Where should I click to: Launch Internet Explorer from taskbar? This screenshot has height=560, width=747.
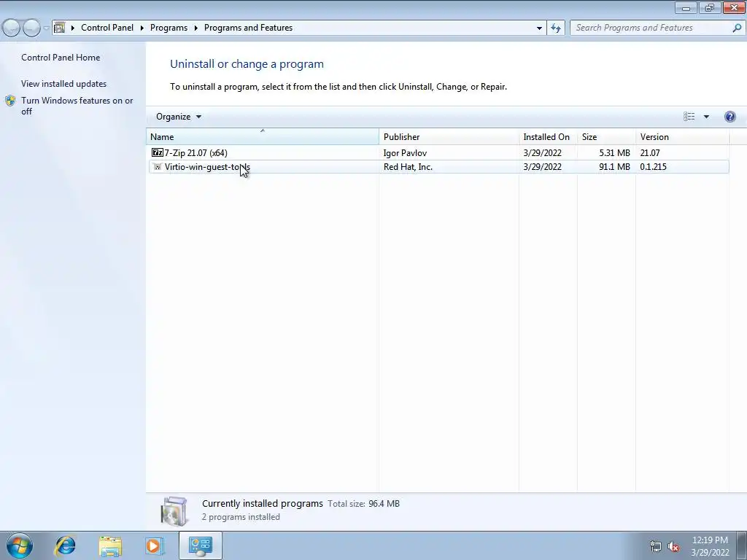(x=65, y=545)
